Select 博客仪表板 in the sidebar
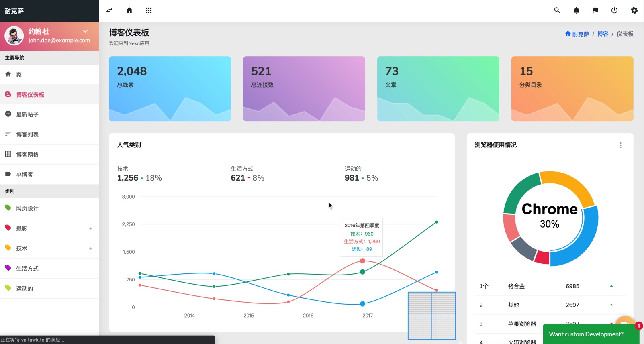 (49, 95)
